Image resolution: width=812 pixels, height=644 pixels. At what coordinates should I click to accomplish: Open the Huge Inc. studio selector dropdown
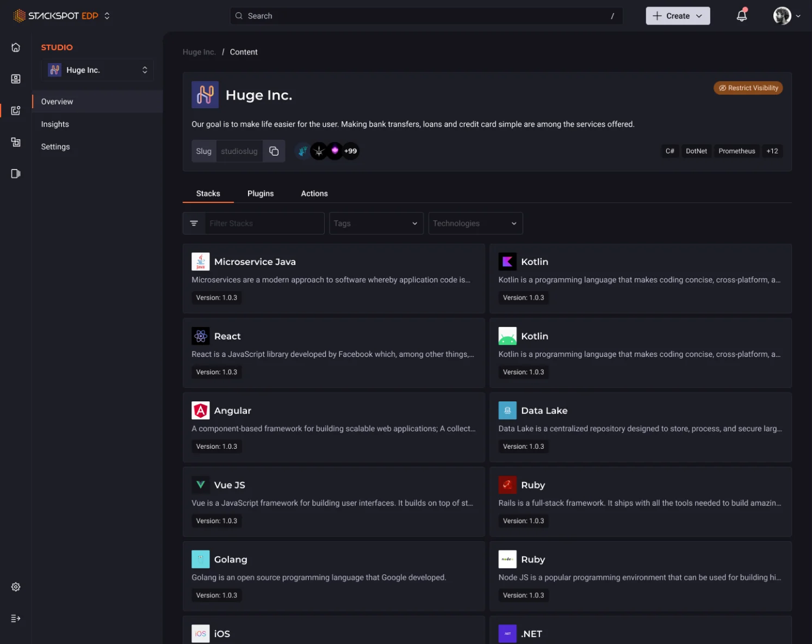click(98, 70)
